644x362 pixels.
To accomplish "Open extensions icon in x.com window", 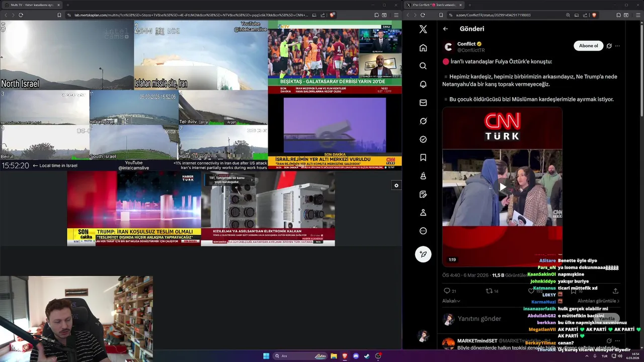I will [617, 15].
